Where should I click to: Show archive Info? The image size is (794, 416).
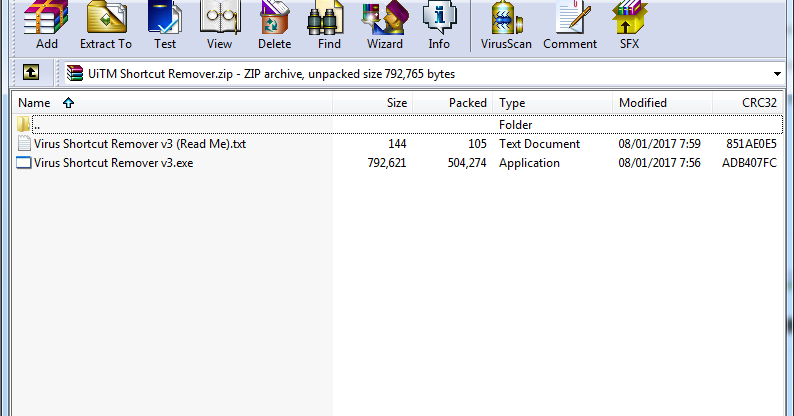coord(439,24)
